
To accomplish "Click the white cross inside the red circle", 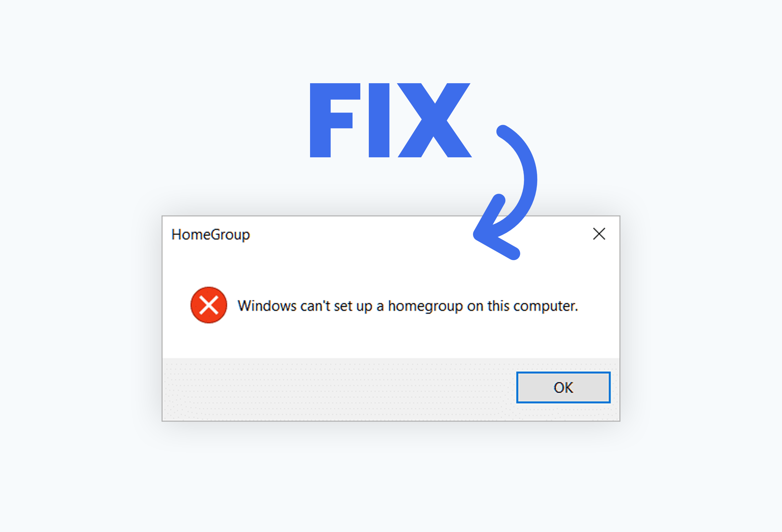I will [209, 305].
